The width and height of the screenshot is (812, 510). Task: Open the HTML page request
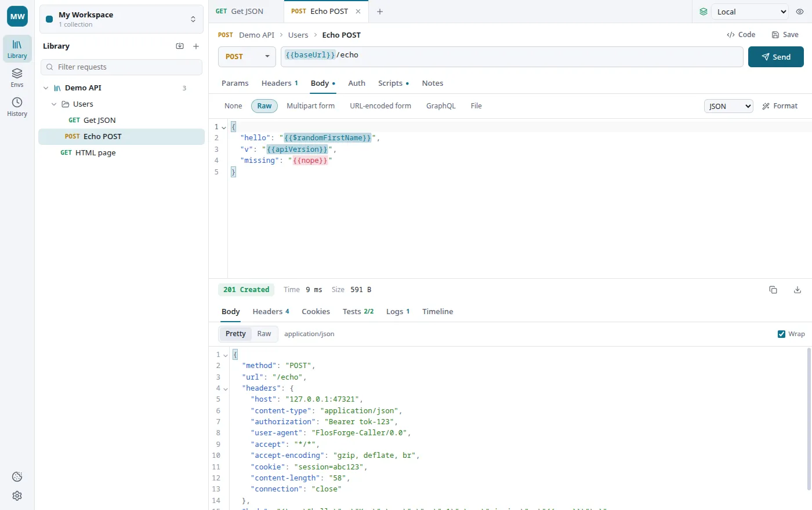point(121,153)
